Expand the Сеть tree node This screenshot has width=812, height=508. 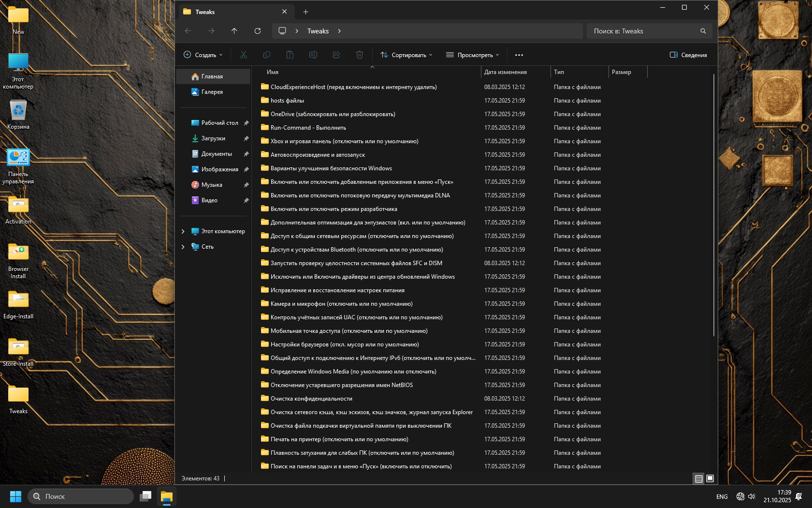tap(183, 247)
